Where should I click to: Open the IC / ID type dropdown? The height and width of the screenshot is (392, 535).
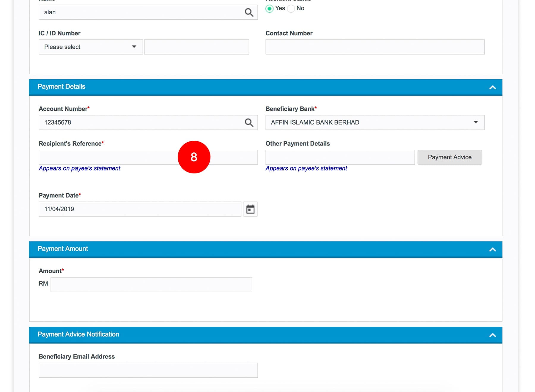click(x=90, y=47)
